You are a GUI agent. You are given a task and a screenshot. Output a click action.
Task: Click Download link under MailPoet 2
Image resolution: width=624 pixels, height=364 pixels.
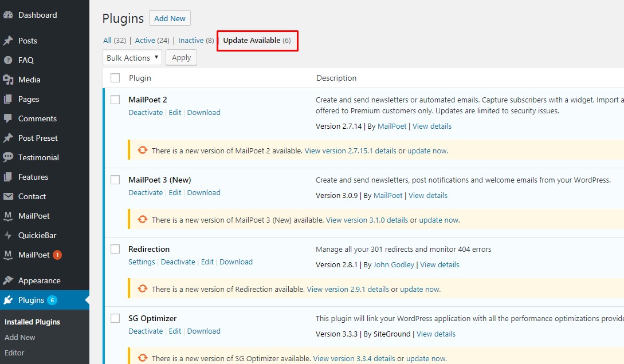[x=204, y=112]
